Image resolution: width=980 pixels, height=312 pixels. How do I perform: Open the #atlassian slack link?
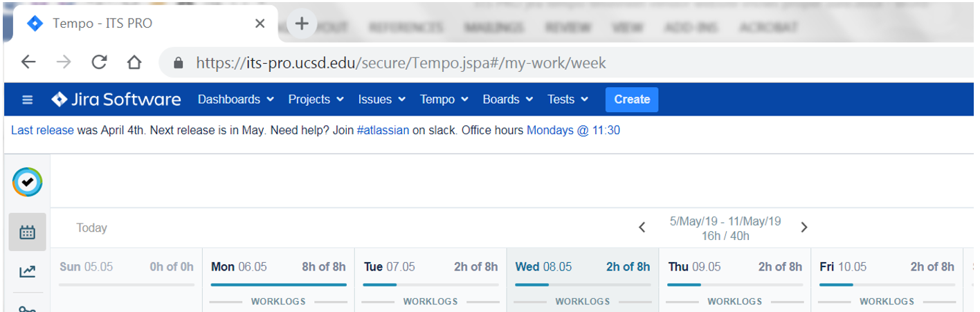click(383, 130)
